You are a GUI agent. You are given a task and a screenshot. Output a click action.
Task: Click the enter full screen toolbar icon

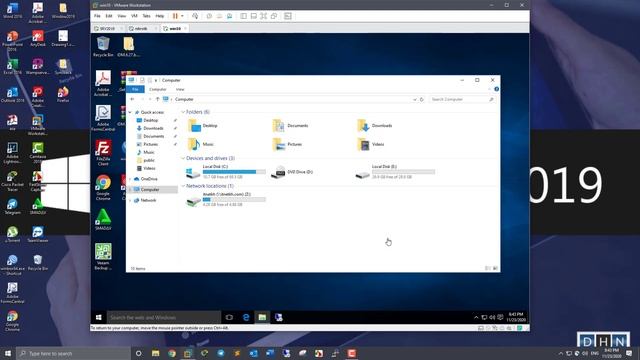(264, 16)
